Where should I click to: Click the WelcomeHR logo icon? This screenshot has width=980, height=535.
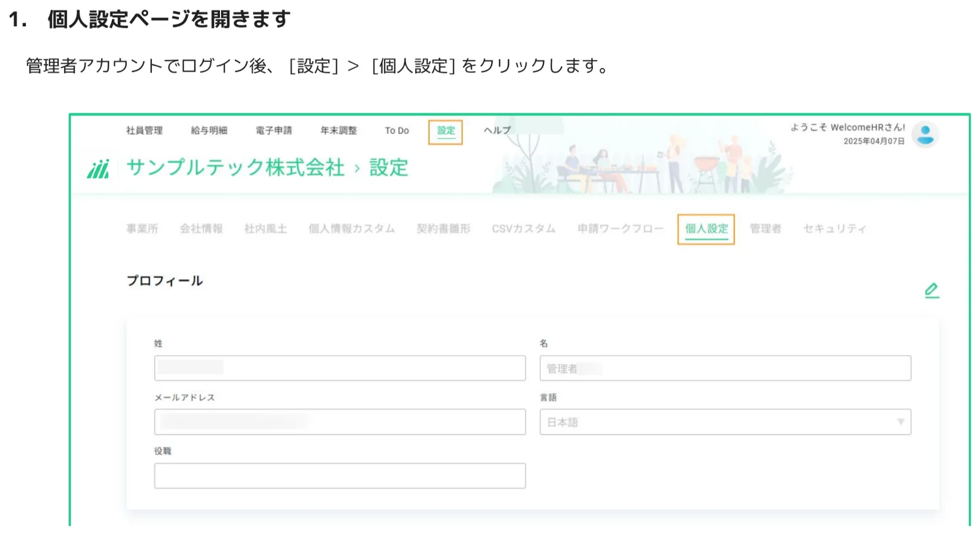(98, 168)
